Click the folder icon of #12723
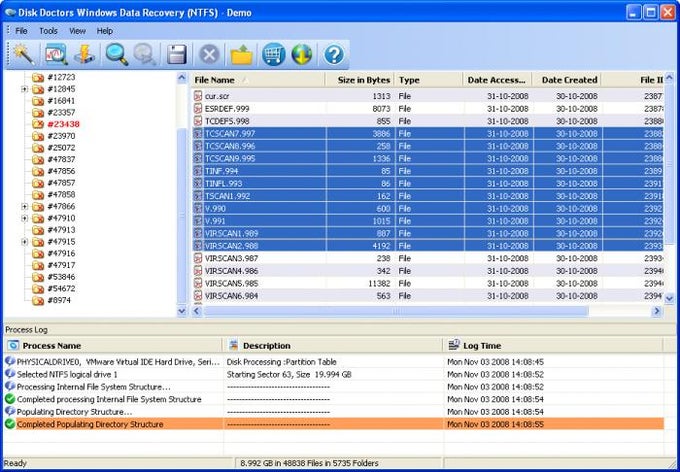The width and height of the screenshot is (680, 472). point(38,77)
